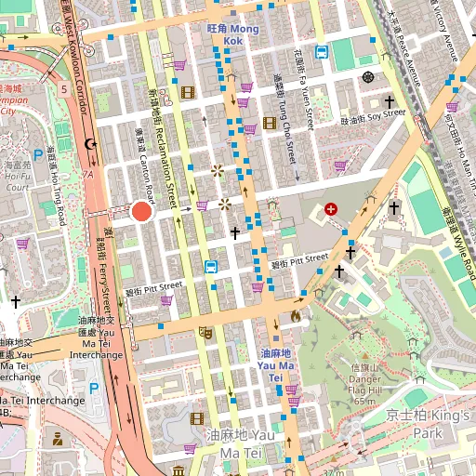The width and height of the screenshot is (476, 476).
Task: Select the Canton Road street label
Action: click(145, 166)
